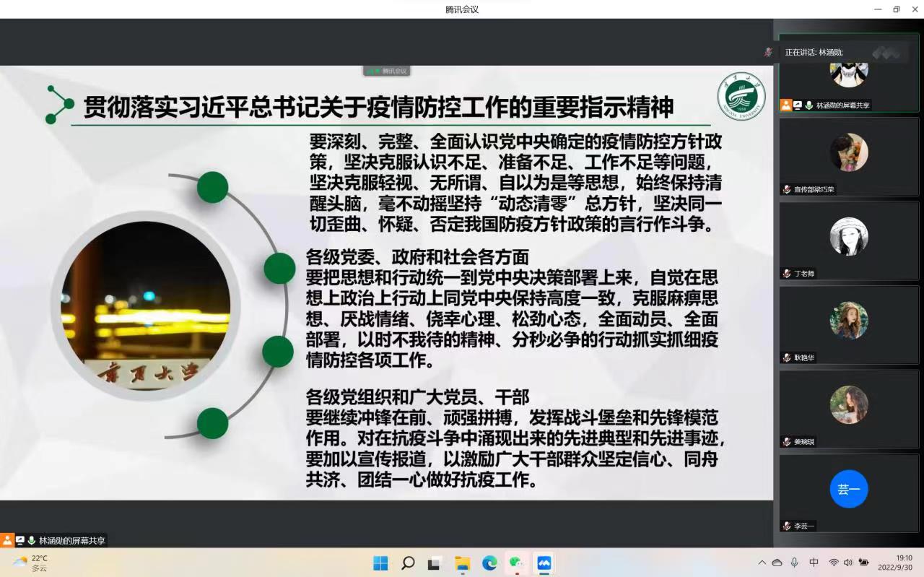This screenshot has width=924, height=577.
Task: Expand hidden system tray icons chevron
Action: (x=762, y=563)
